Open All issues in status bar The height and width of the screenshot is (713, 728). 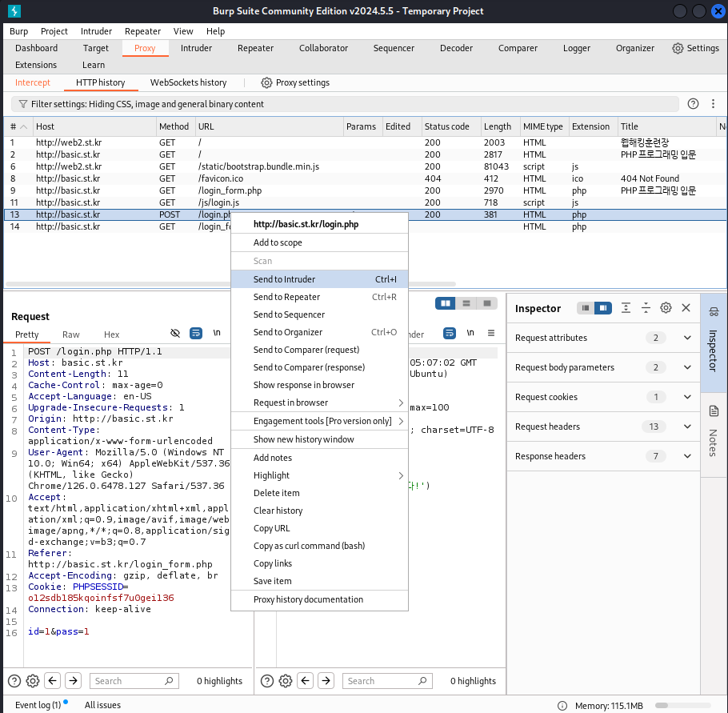pos(102,705)
